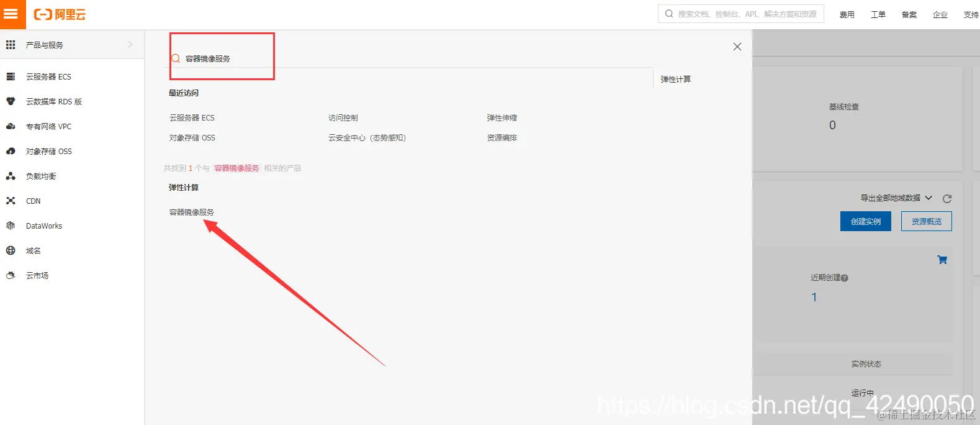The image size is (980, 425).
Task: Open 专有网络 VPC in sidebar
Action: pos(48,126)
